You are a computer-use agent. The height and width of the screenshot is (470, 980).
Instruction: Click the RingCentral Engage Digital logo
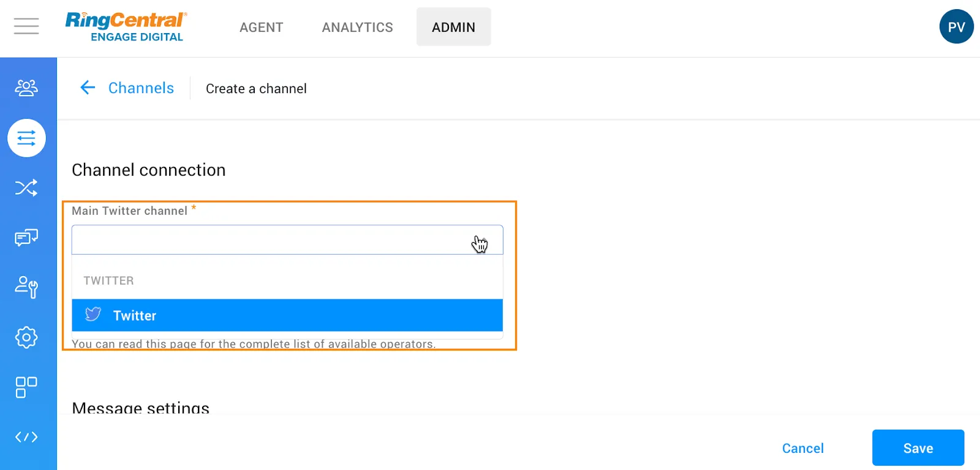tap(126, 27)
